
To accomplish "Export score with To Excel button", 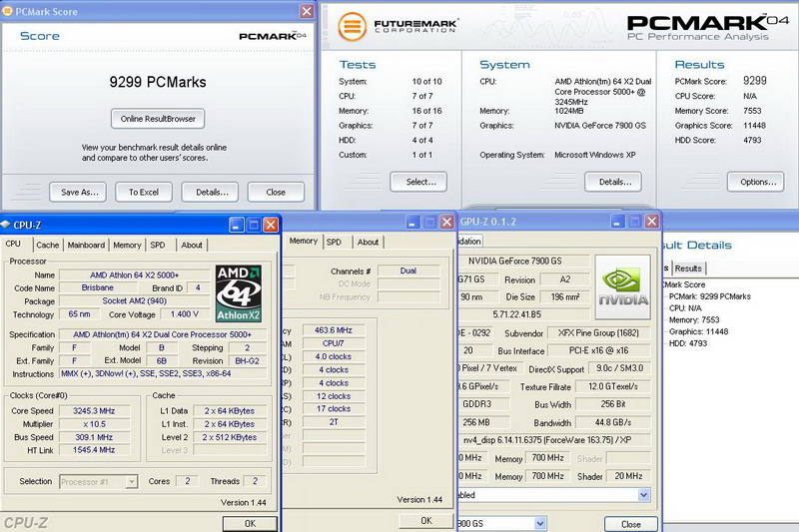I will coord(144,192).
